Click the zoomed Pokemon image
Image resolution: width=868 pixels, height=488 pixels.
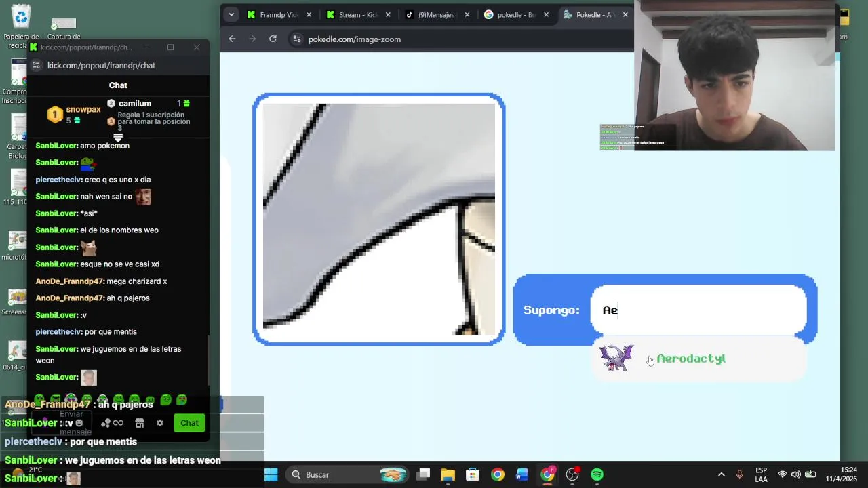(x=379, y=219)
